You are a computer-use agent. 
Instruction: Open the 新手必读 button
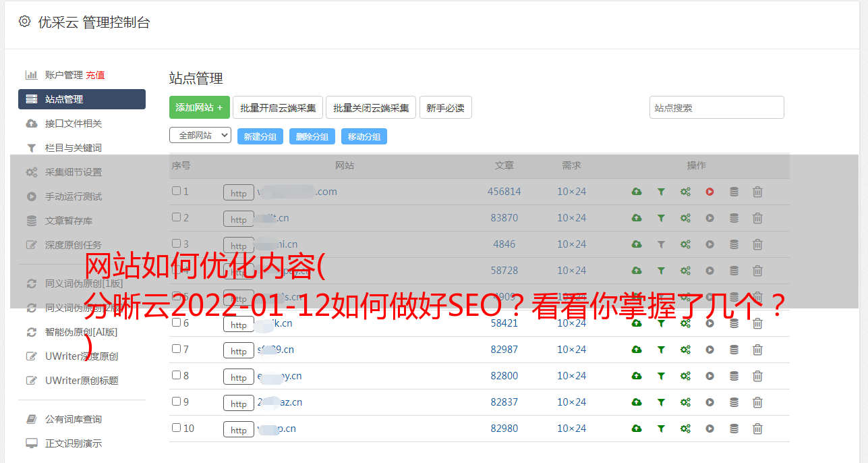pos(445,107)
